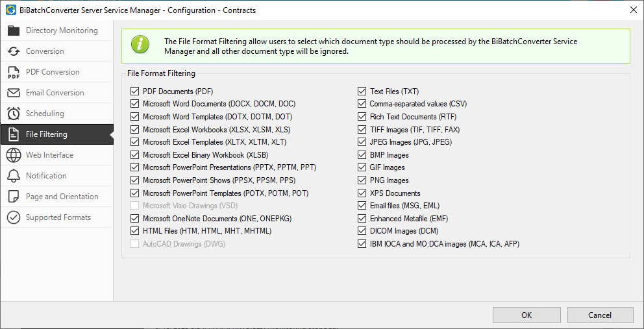Click the Web Interface globe icon

[x=14, y=155]
